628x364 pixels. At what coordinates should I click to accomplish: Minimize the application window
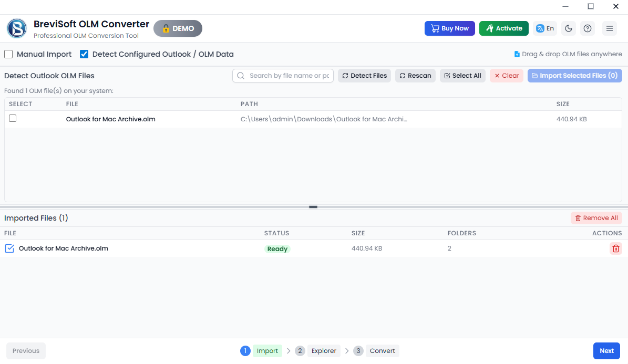coord(565,6)
